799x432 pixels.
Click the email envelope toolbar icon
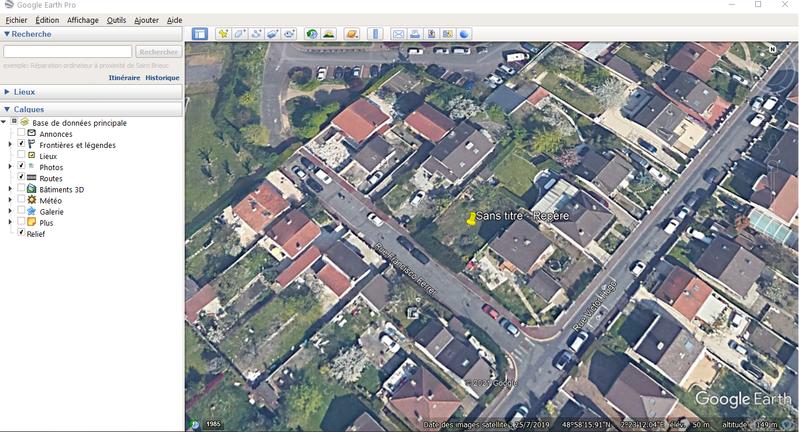398,34
